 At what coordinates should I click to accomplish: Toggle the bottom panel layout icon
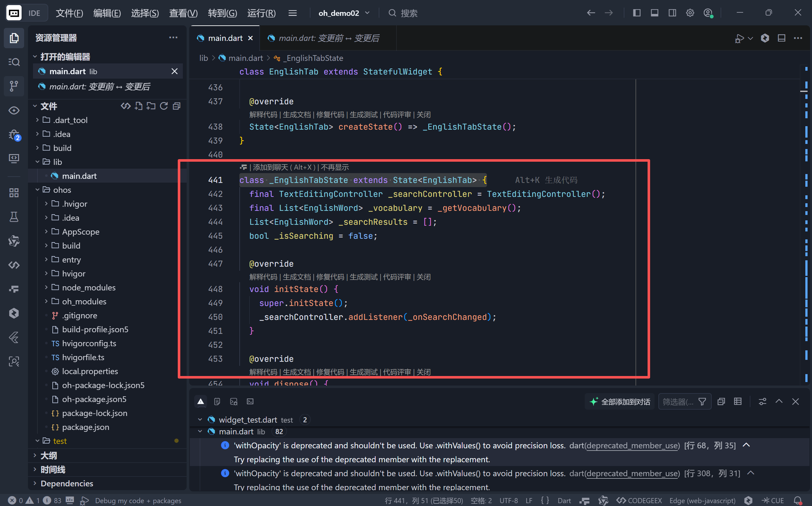pos(654,13)
